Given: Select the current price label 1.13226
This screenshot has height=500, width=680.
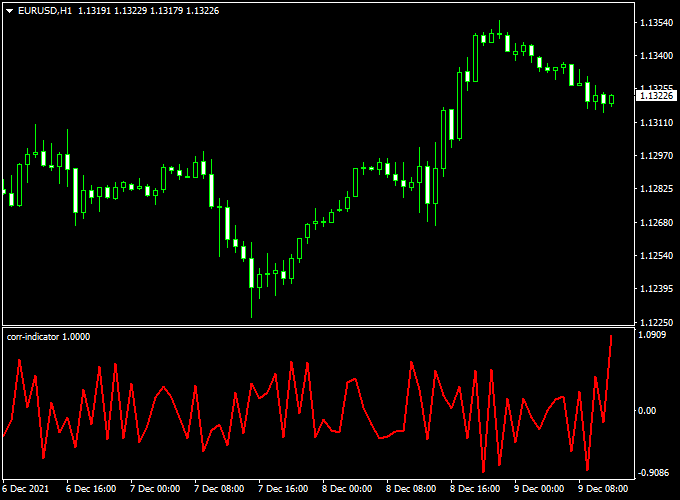Looking at the screenshot, I should pos(657,96).
